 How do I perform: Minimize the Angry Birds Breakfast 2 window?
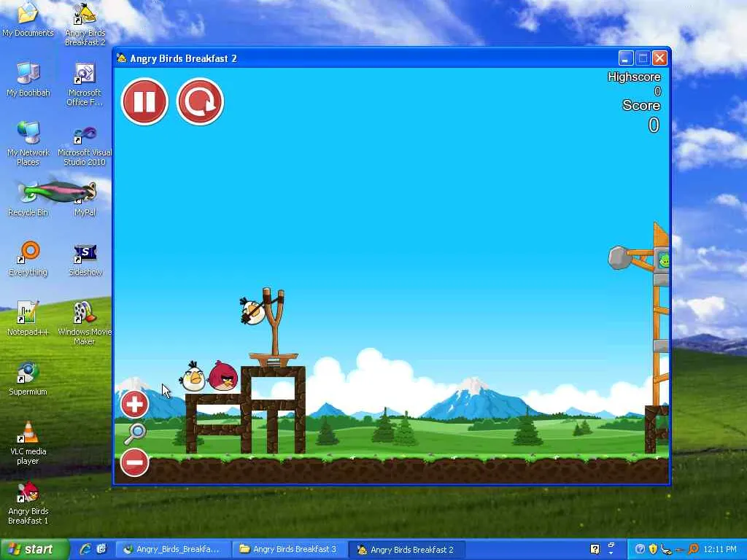[x=625, y=58]
